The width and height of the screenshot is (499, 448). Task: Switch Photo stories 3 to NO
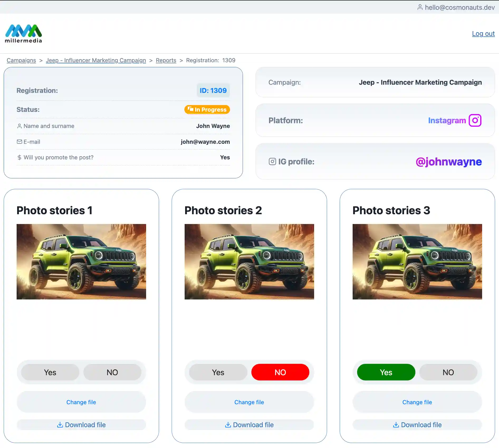click(448, 372)
